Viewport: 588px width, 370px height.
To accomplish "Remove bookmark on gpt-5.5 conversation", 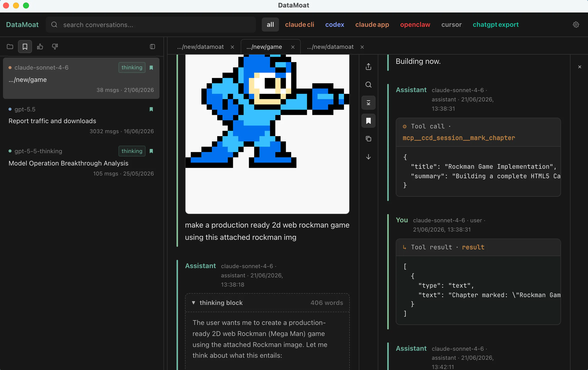I will pyautogui.click(x=151, y=109).
